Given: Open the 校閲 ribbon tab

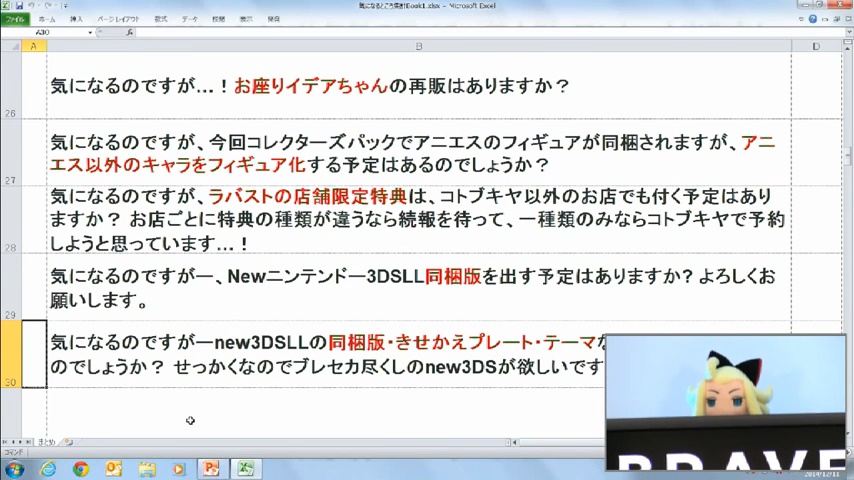Looking at the screenshot, I should [x=218, y=19].
